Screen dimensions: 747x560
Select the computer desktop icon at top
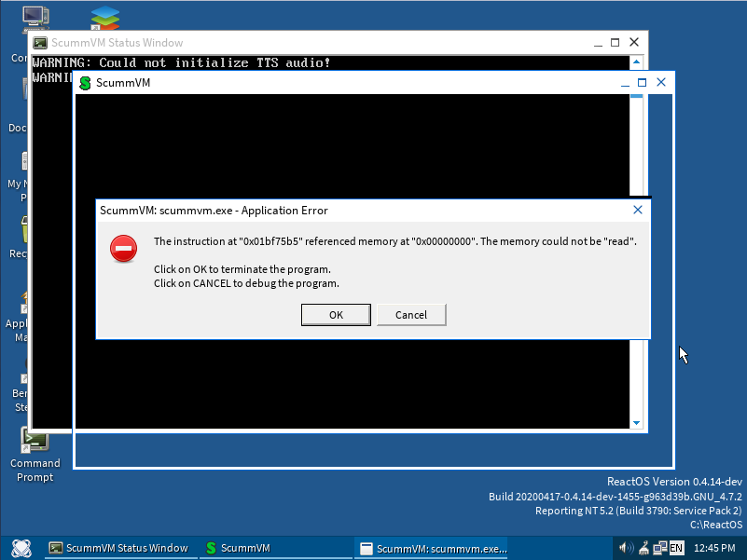pos(35,19)
